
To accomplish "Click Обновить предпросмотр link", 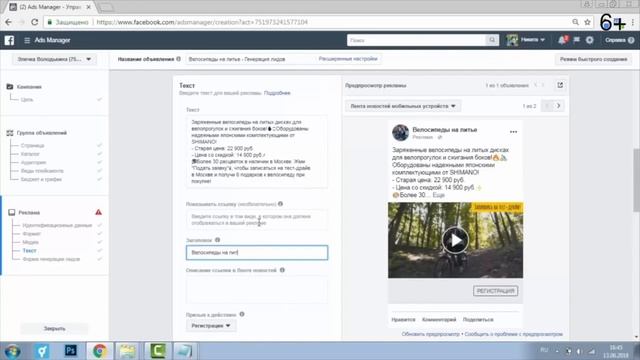I will coord(430,334).
